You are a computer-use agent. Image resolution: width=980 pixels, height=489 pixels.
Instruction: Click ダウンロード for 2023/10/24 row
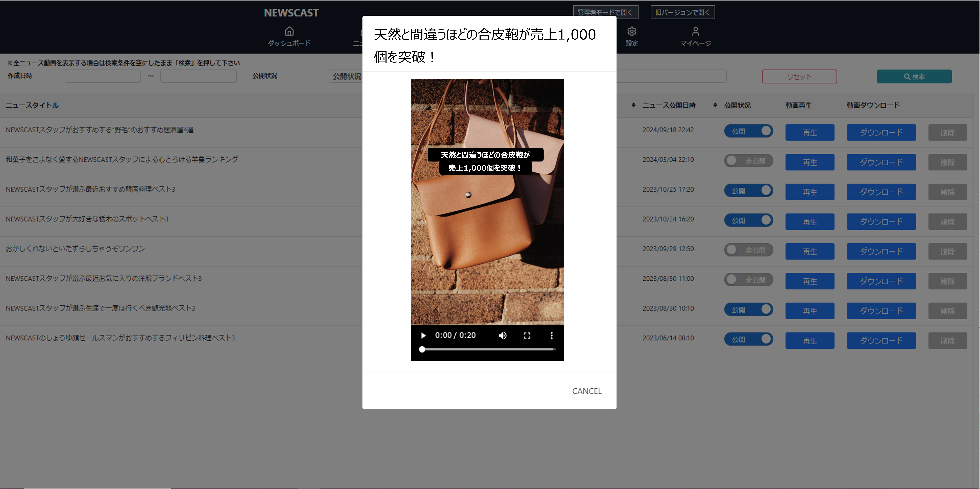coord(881,222)
